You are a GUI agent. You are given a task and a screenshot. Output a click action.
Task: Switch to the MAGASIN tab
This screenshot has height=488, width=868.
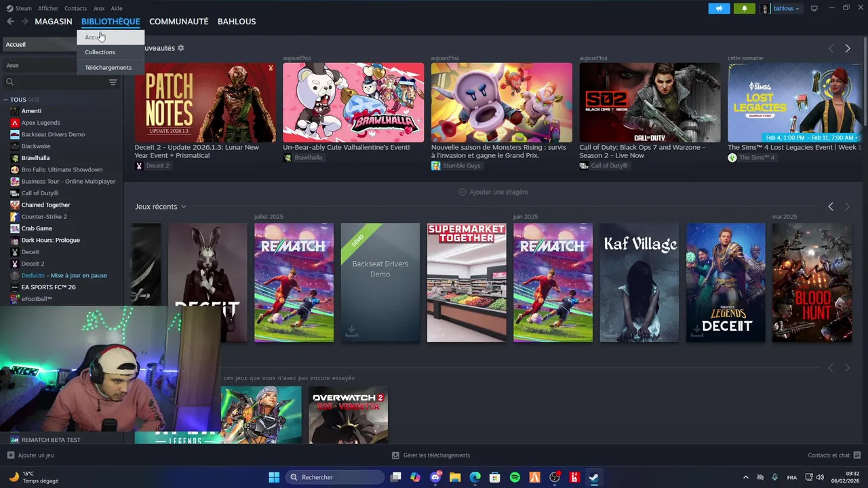[x=54, y=22]
